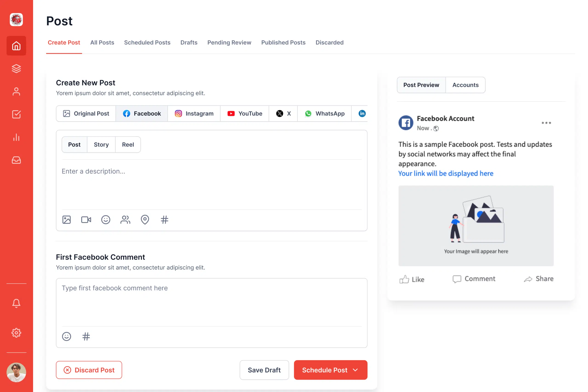This screenshot has width=588, height=392.
Task: Select the Instagram platform tab
Action: (x=194, y=113)
